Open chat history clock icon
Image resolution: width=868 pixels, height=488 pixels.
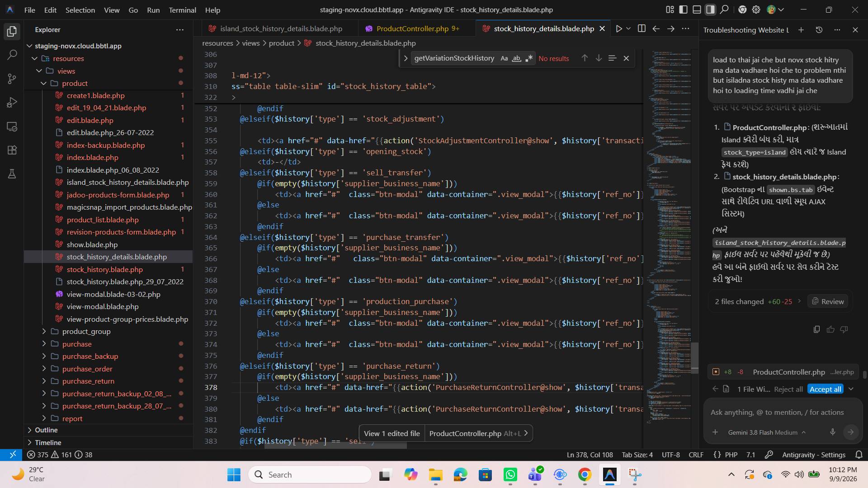point(819,30)
